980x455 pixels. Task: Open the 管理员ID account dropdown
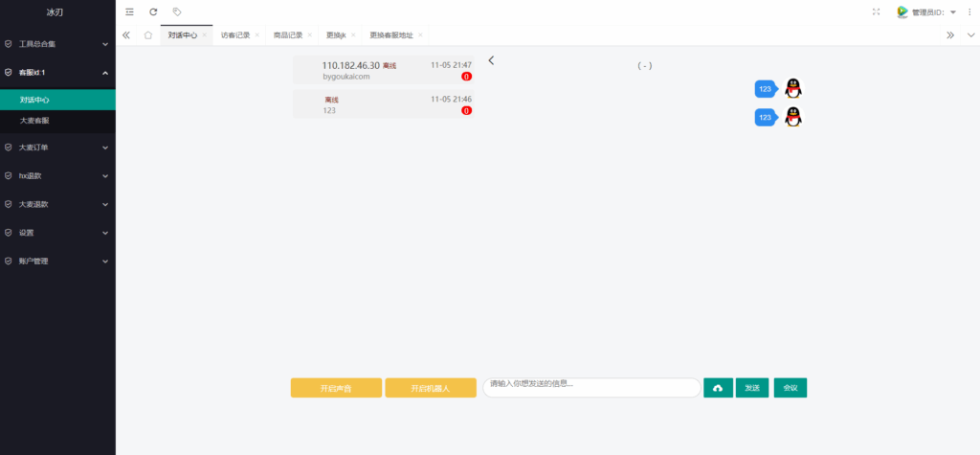click(x=926, y=11)
